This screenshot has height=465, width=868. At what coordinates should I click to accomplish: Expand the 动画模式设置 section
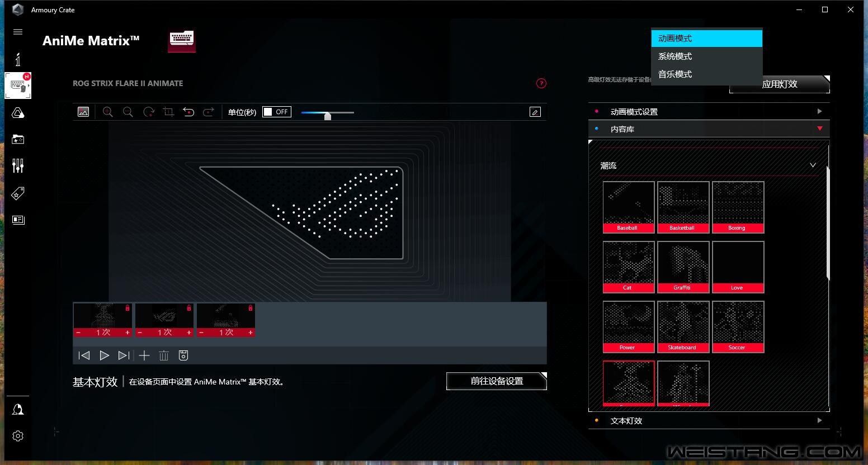tap(709, 112)
